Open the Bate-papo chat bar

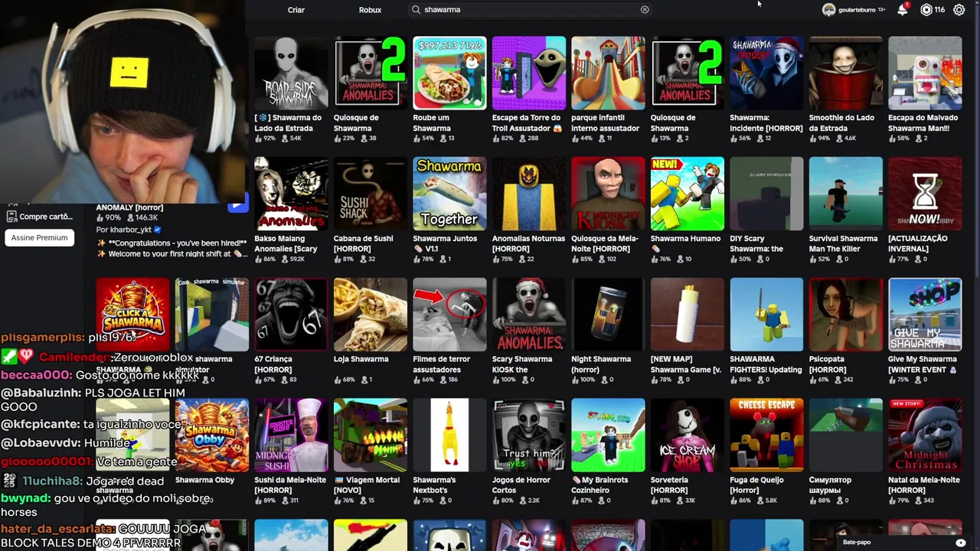coord(903,543)
